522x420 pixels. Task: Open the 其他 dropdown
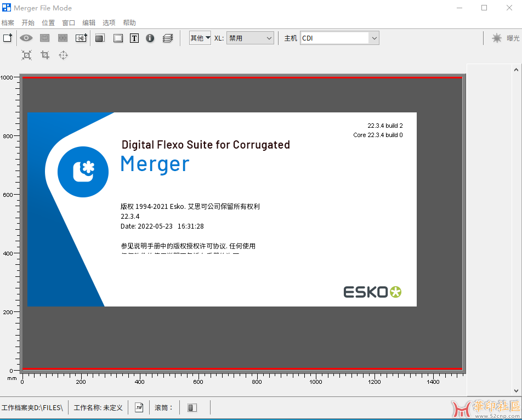200,38
